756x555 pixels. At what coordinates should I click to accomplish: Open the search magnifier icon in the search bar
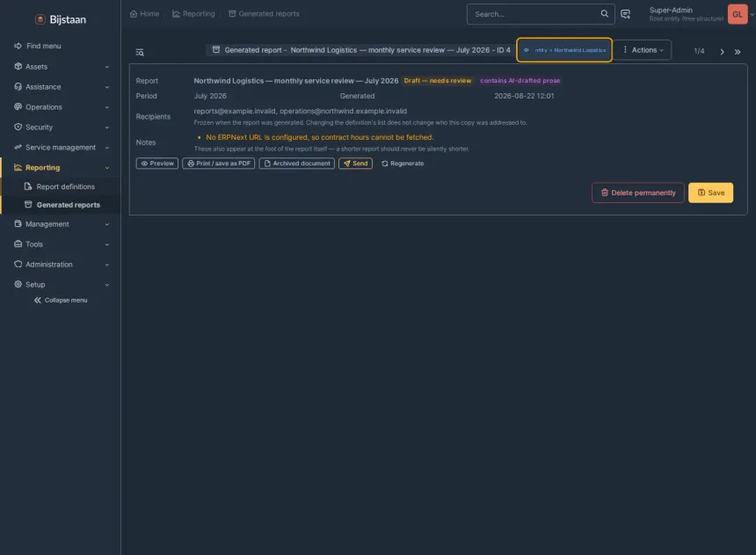[604, 13]
